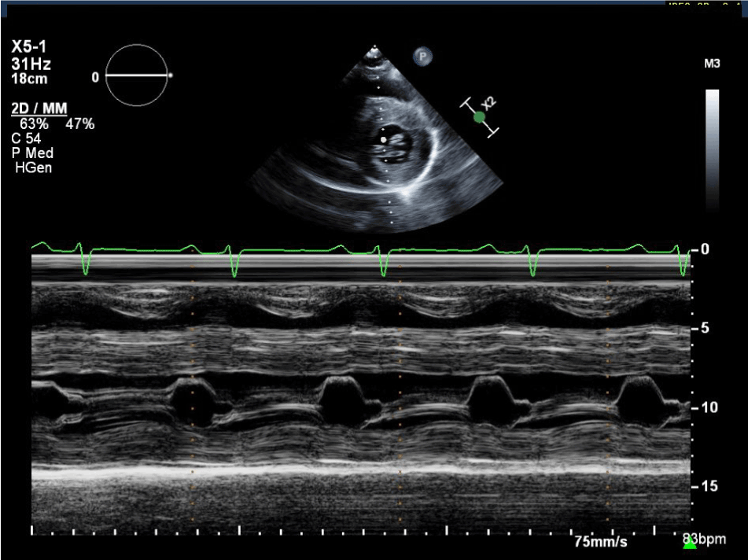The height and width of the screenshot is (560, 748).
Task: Click the white M-line cursor dot on sector
Action: [383, 139]
